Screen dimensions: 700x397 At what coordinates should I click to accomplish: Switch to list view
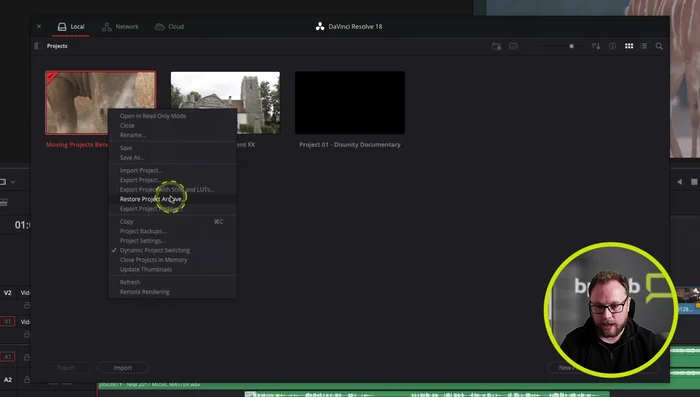(x=644, y=46)
